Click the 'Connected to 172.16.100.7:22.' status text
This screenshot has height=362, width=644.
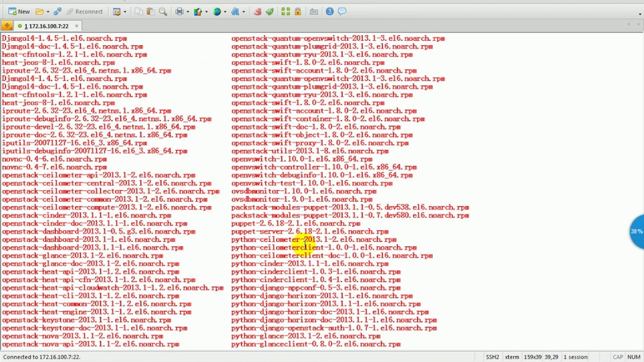42,357
